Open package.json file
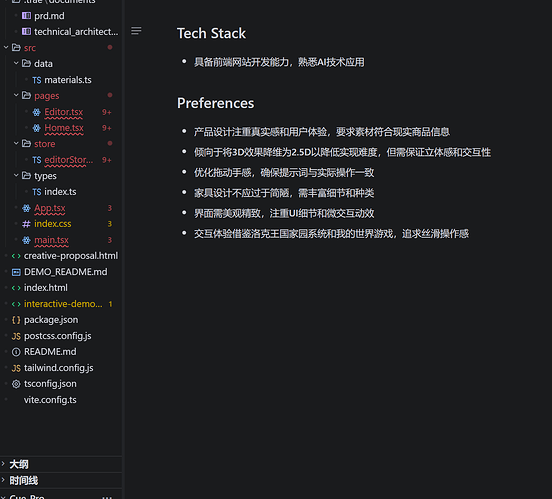This screenshot has width=552, height=499. click(51, 320)
